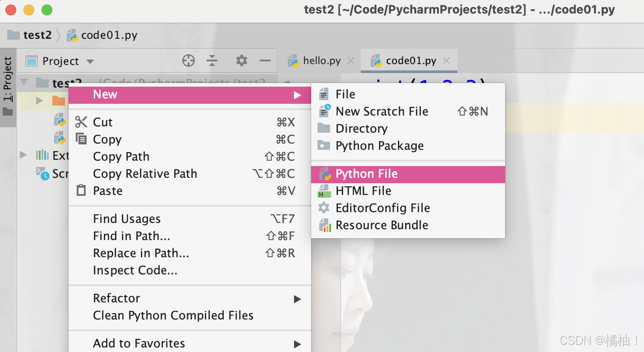Choose Paste from the context menu
644x352 pixels.
point(189,191)
